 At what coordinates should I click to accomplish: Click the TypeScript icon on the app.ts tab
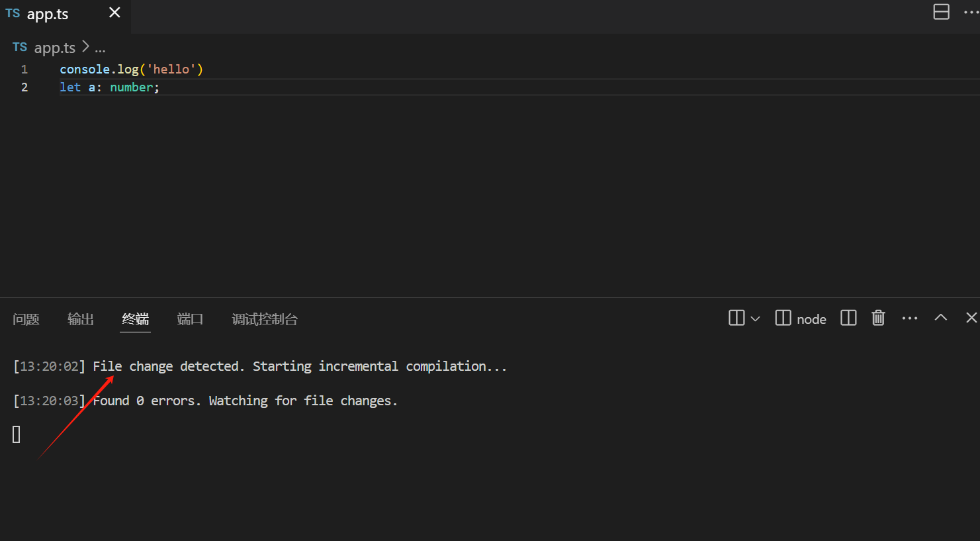point(13,13)
